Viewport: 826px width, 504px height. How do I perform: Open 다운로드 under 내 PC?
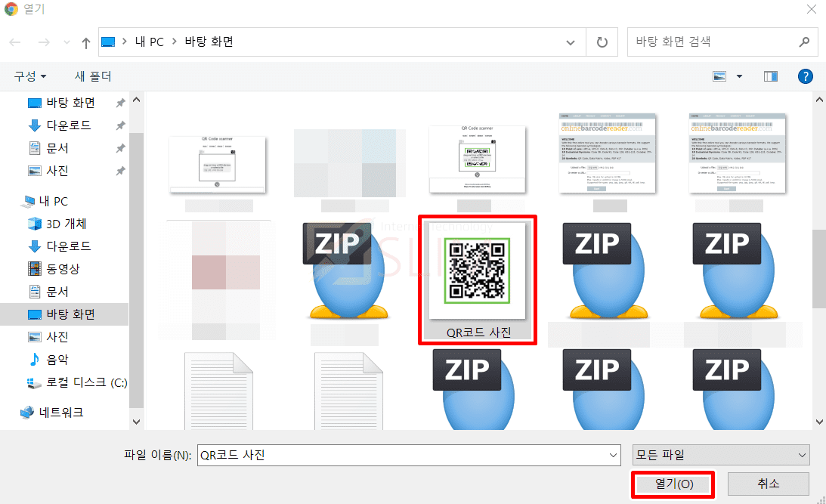pos(69,246)
